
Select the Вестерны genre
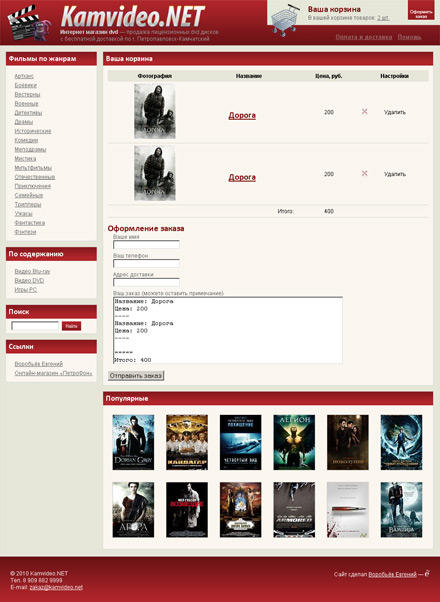27,94
